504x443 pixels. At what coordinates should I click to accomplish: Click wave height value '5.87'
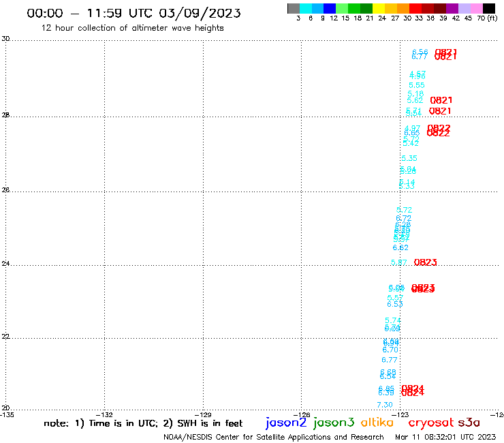pos(399,262)
